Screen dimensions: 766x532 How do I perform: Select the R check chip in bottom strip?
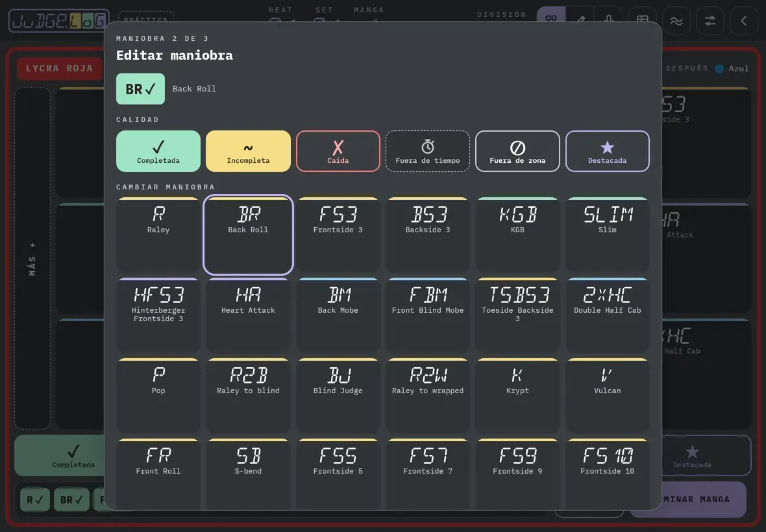pyautogui.click(x=35, y=500)
